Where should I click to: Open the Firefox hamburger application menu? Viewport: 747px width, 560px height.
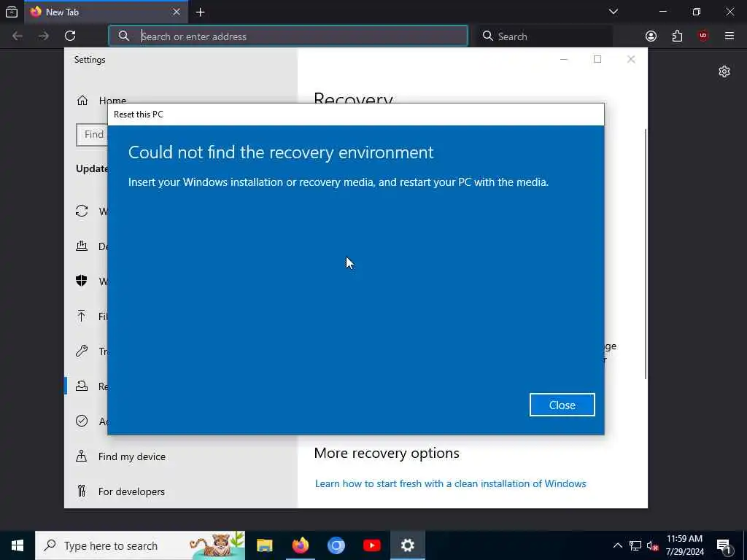click(729, 36)
